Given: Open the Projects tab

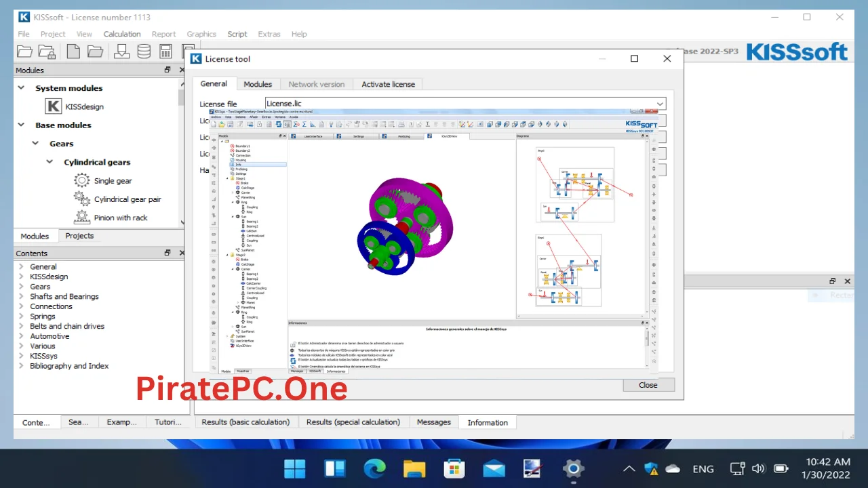Looking at the screenshot, I should point(79,236).
